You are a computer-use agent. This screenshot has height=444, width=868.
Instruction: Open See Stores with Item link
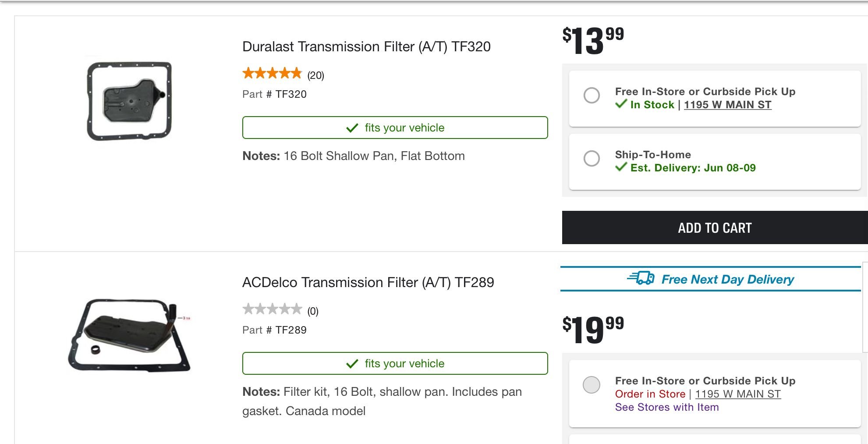tap(666, 407)
